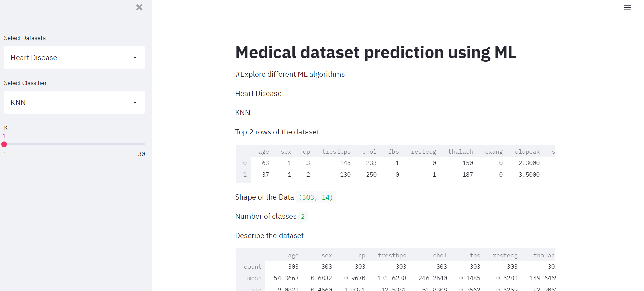This screenshot has width=644, height=291.
Task: Select row index 1 in top table
Action: 245,175
